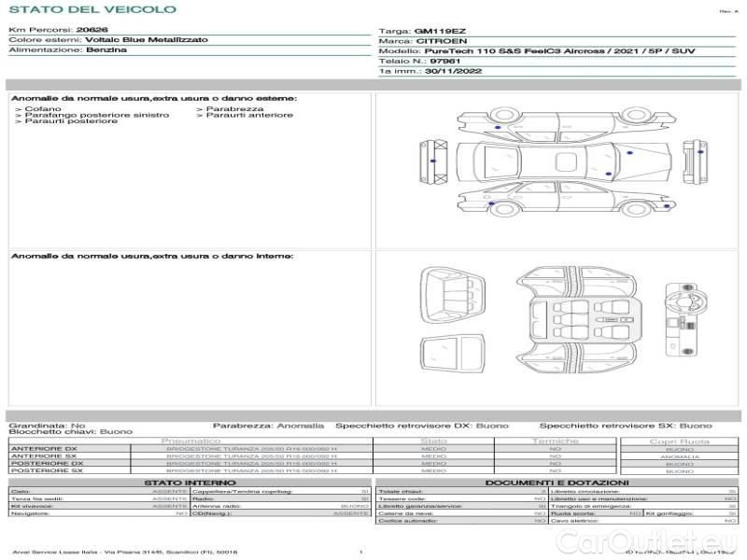
Task: Click the seat layout interior diagram
Action: click(576, 320)
